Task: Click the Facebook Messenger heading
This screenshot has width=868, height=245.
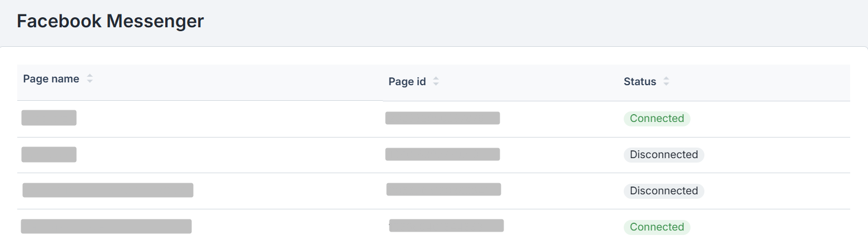Action: (110, 21)
